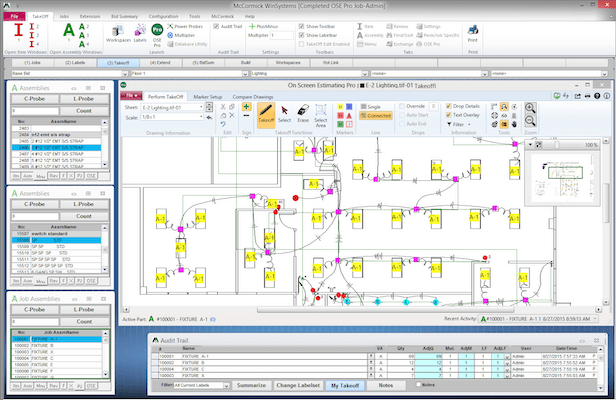Click the OSE export share icon
The image size is (616, 400).
pos(578,96)
